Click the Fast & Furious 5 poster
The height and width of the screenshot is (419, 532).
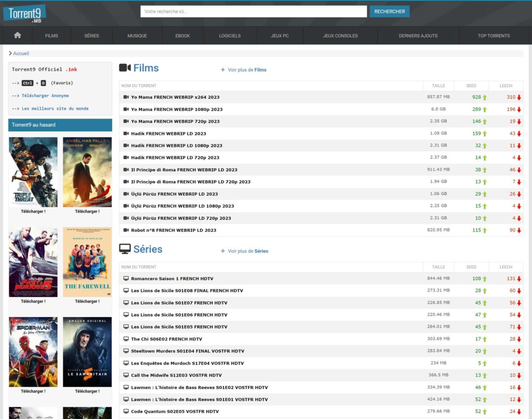pos(33,262)
